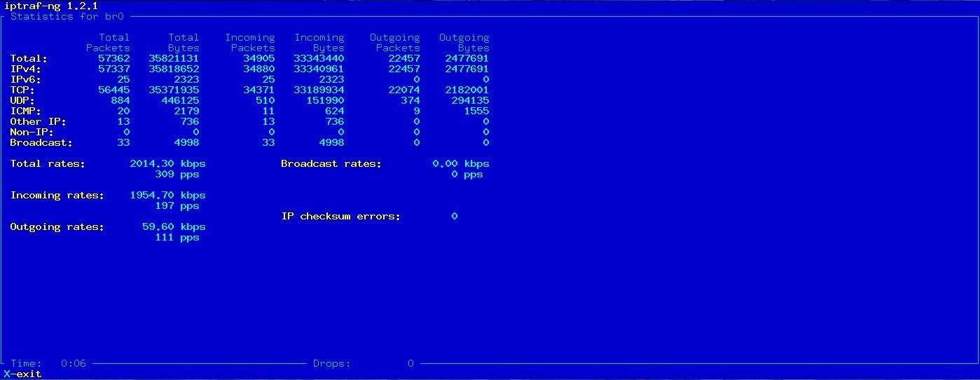Click ICMP total bytes value 2179
This screenshot has height=380, width=980.
(x=187, y=111)
